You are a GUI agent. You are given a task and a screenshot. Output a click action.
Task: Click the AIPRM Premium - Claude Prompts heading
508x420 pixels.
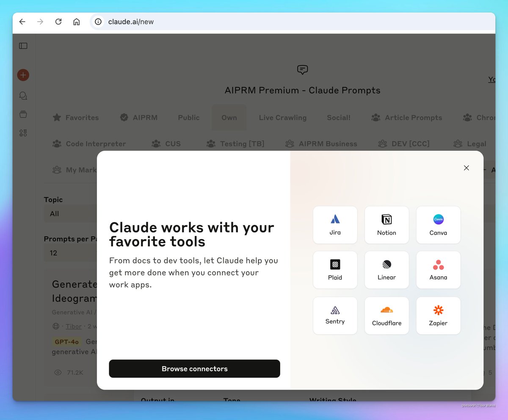tap(302, 90)
